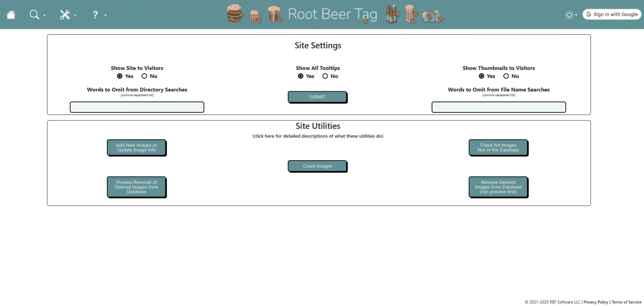This screenshot has height=306, width=644.
Task: Click Sign in with Google button
Action: [x=612, y=14]
